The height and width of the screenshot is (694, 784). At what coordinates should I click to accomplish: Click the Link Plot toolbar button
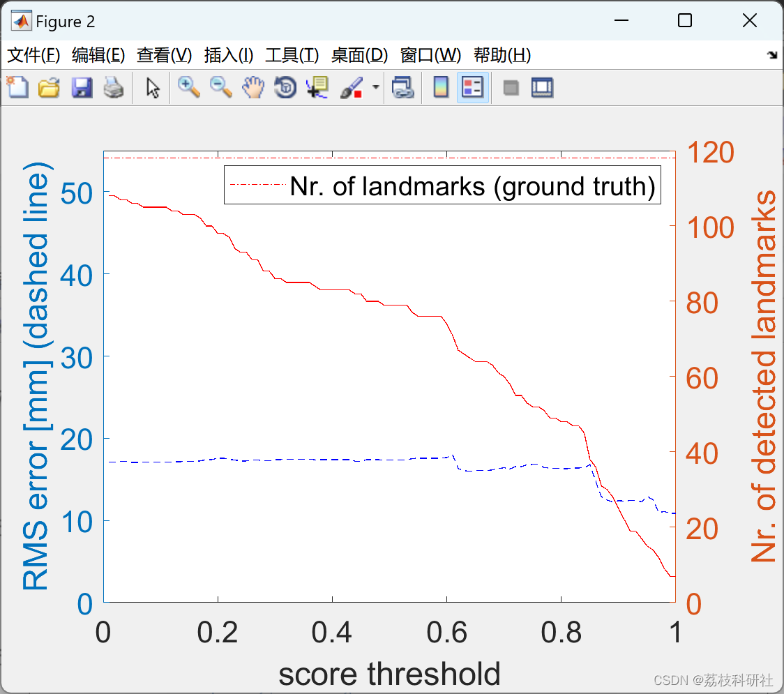[x=402, y=88]
